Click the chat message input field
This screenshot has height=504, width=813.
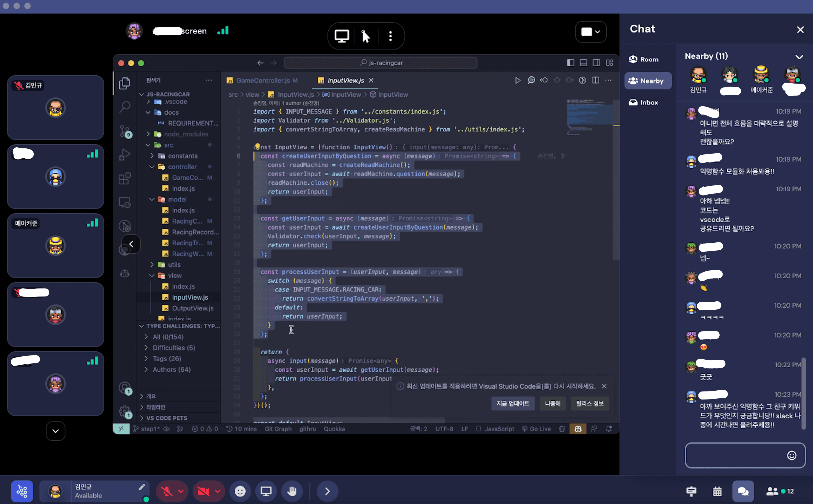pos(734,455)
